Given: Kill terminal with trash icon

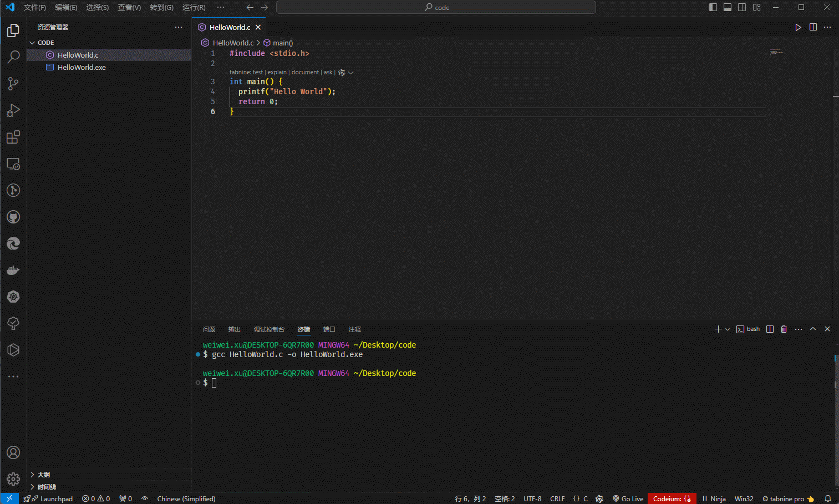Looking at the screenshot, I should click(x=784, y=329).
